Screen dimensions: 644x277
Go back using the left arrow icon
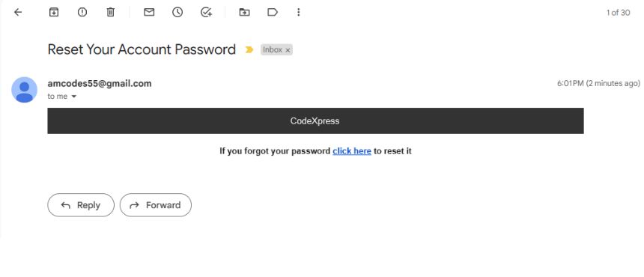18,12
